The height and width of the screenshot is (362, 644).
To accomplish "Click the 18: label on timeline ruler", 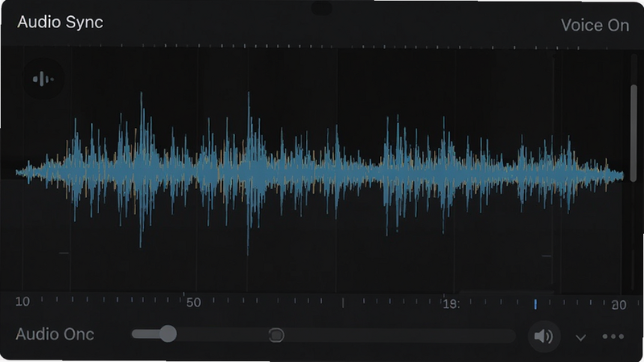I will (451, 304).
